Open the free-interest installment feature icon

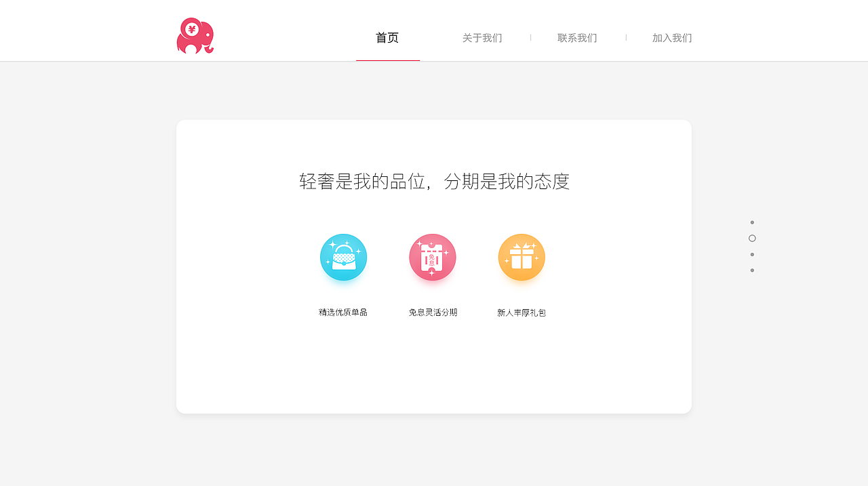432,257
